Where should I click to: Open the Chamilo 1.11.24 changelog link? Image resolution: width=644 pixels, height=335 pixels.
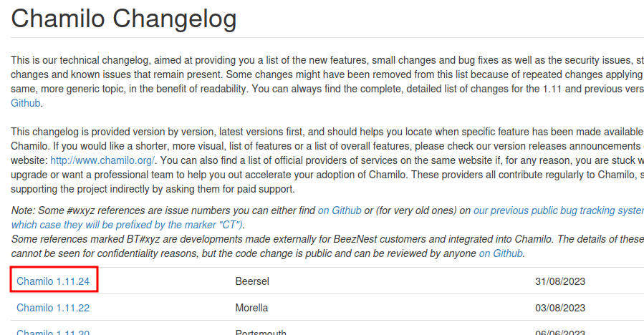tap(53, 281)
